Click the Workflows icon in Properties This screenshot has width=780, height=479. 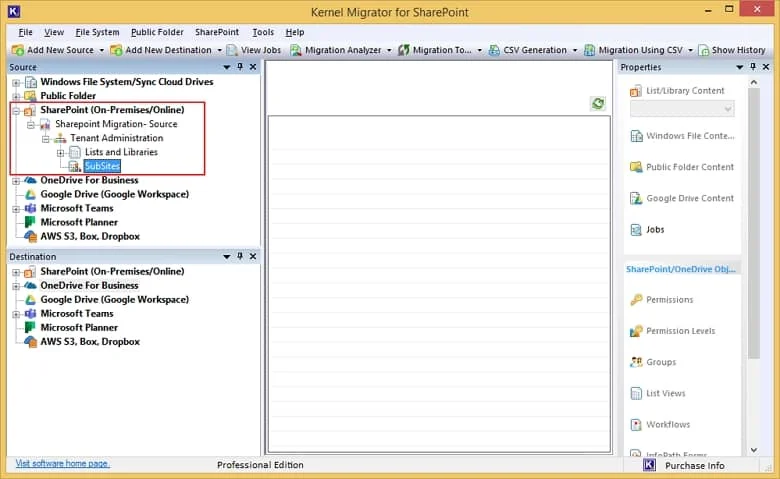pos(636,425)
